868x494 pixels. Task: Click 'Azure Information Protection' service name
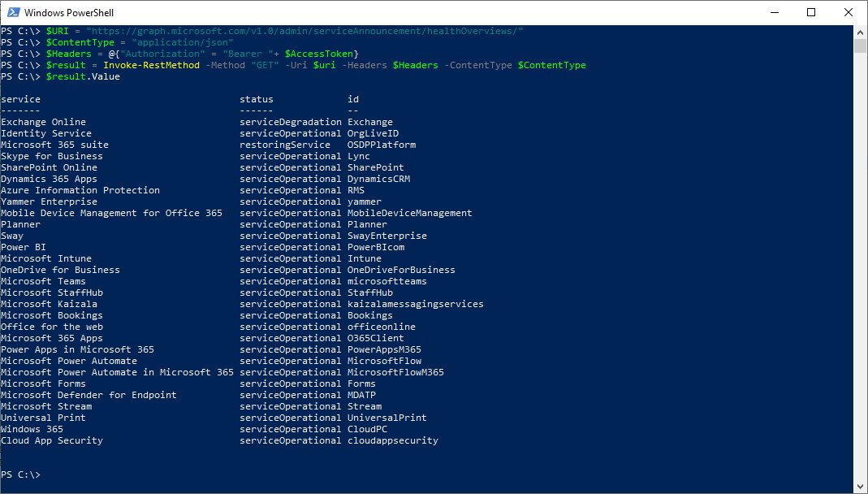(x=80, y=190)
